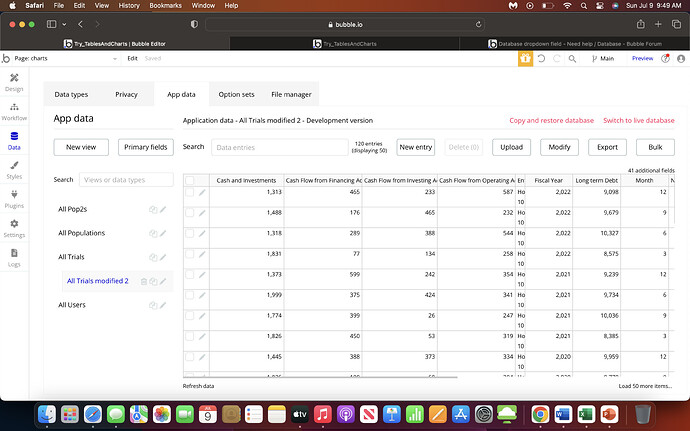Click the Bubble logo icon
Viewport: 690px width, 431px height.
pos(6,58)
